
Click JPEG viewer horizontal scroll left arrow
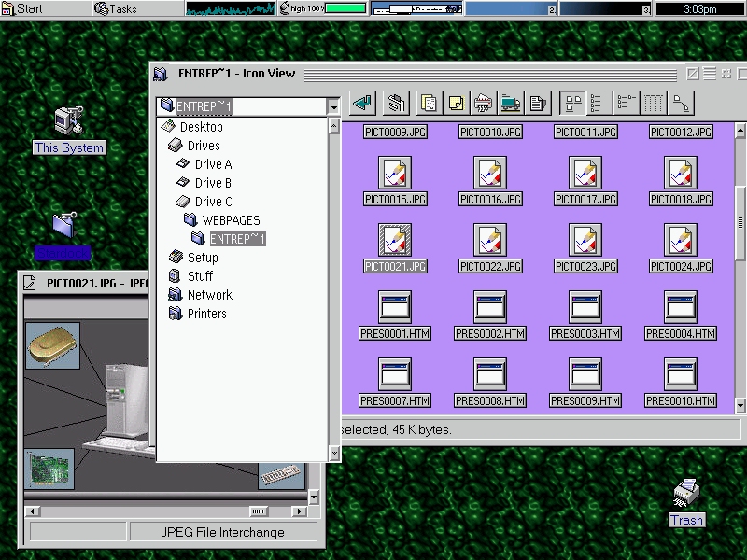click(x=33, y=511)
